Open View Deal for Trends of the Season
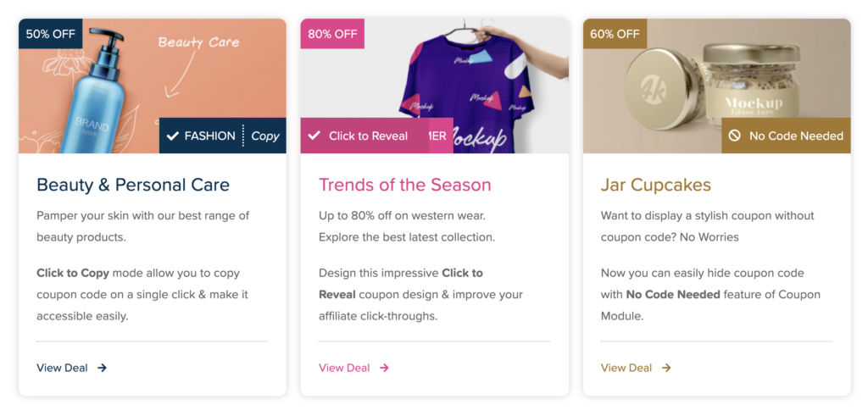This screenshot has width=868, height=416. 344,368
